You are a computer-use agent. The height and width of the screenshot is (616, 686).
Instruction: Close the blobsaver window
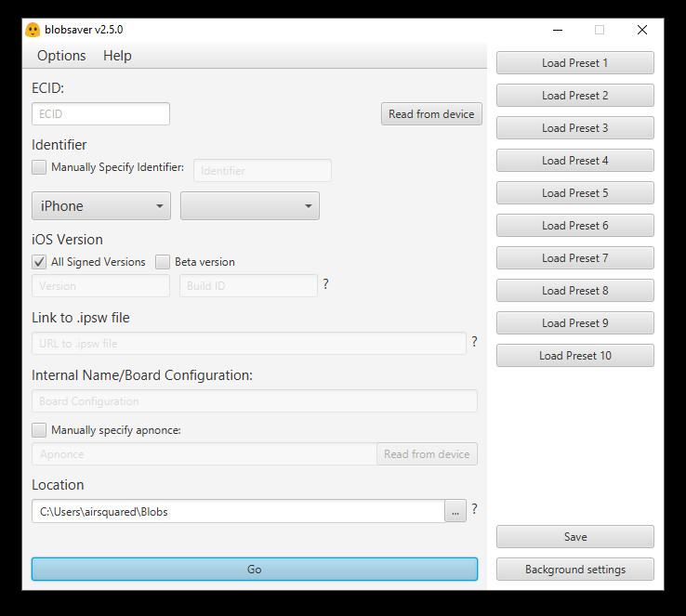(x=642, y=30)
